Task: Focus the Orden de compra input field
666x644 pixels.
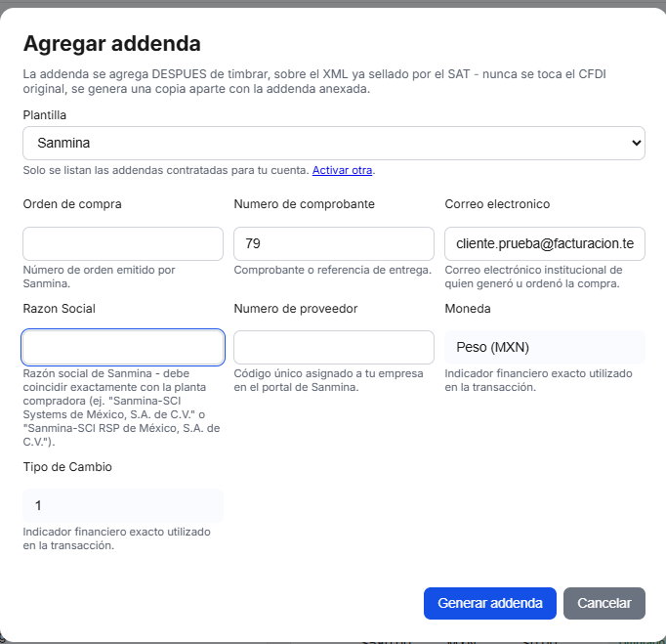Action: [123, 243]
